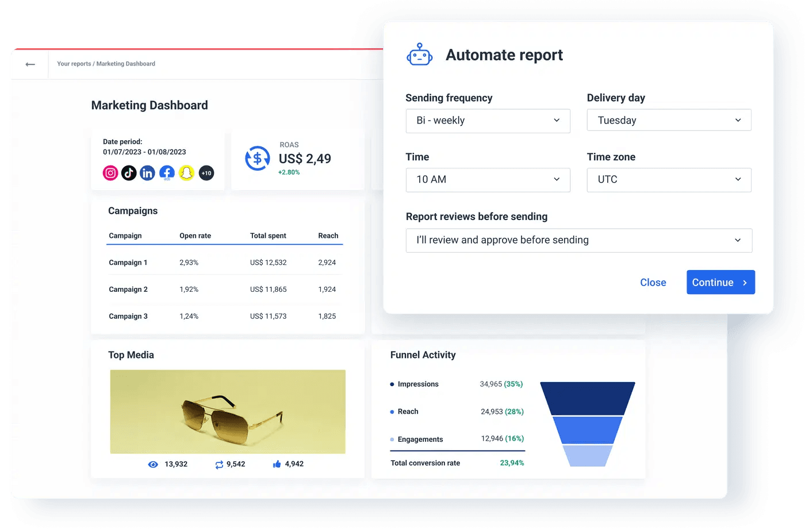Expand the Time zone UTC dropdown
The width and height of the screenshot is (805, 532).
pos(669,180)
